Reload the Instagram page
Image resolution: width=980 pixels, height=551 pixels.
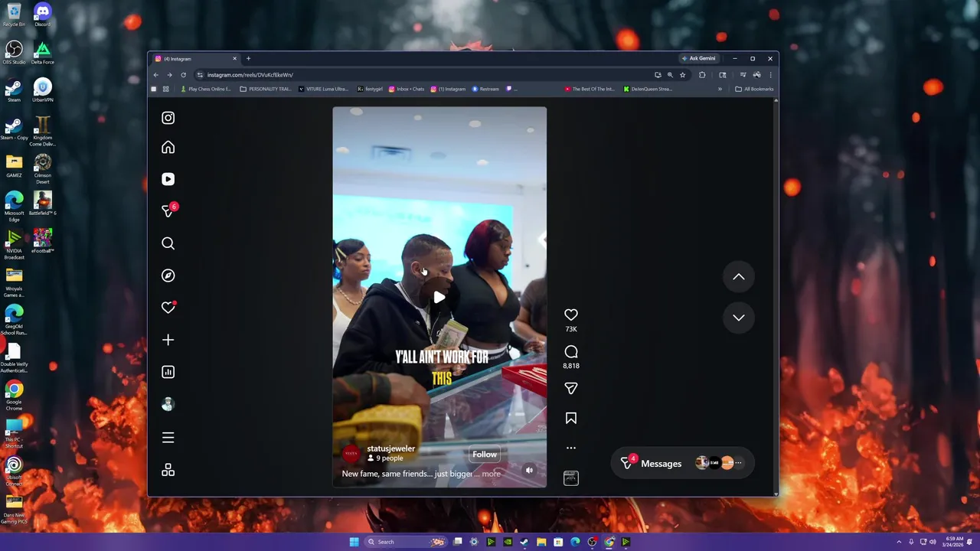[183, 75]
